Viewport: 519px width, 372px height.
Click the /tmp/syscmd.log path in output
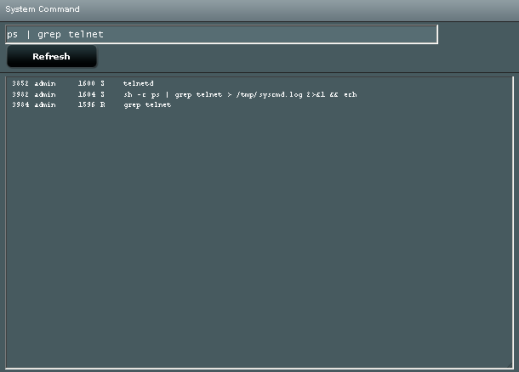pos(269,95)
